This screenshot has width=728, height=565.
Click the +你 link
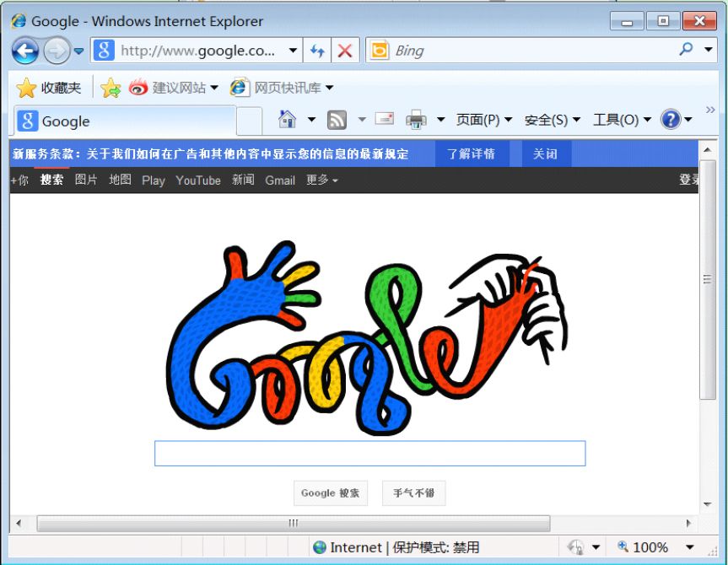pos(19,180)
